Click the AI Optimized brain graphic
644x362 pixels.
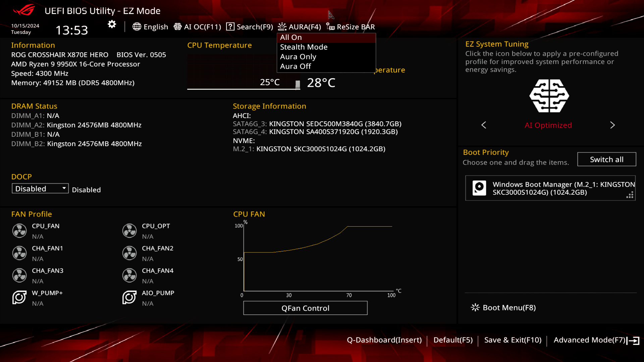(x=549, y=96)
